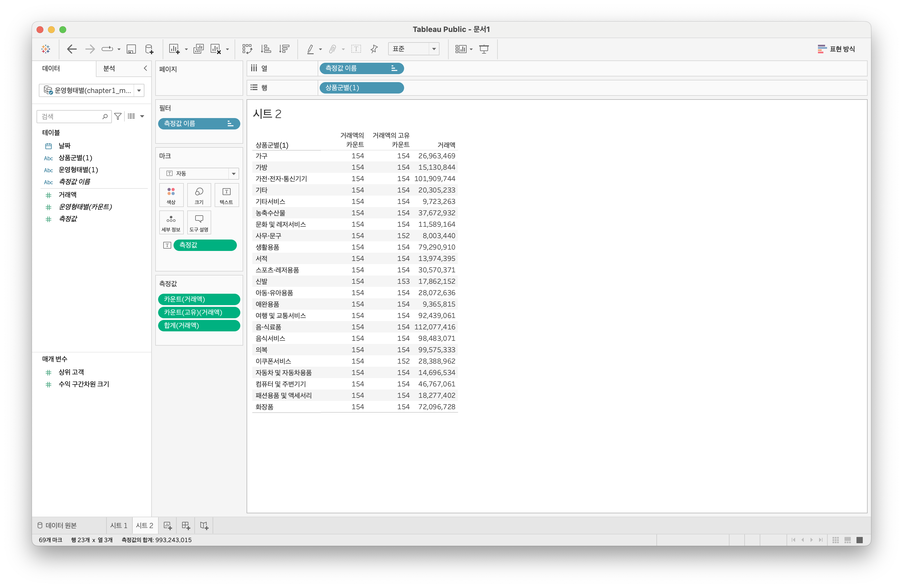This screenshot has width=903, height=588.
Task: Toggle the data pane filter fields icon
Action: 118,116
